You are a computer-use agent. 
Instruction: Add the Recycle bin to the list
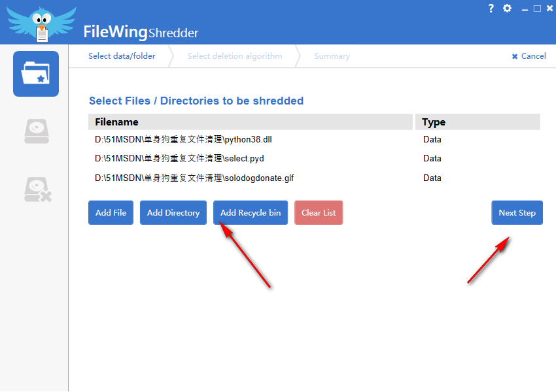[251, 213]
